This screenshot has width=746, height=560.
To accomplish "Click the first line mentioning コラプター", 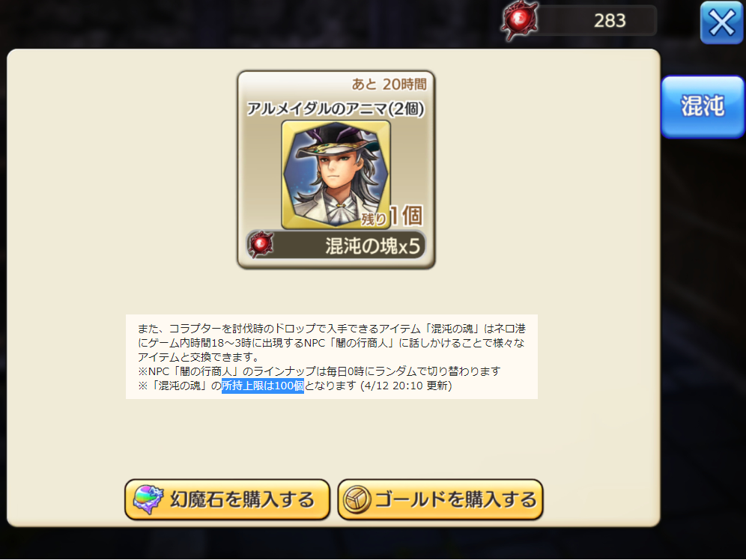I will coord(332,329).
